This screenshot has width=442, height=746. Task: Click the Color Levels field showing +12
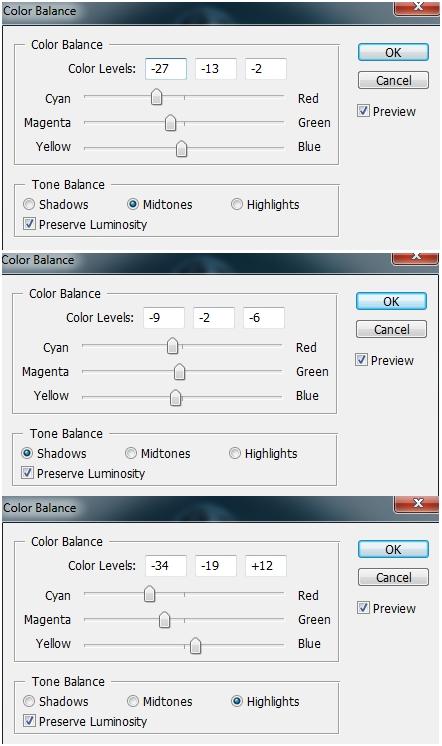265,566
